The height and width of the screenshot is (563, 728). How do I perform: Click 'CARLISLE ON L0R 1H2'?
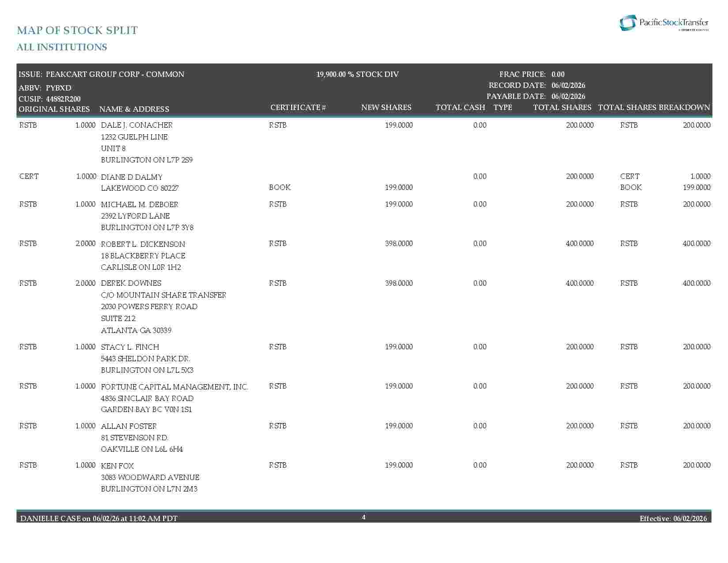pos(141,267)
